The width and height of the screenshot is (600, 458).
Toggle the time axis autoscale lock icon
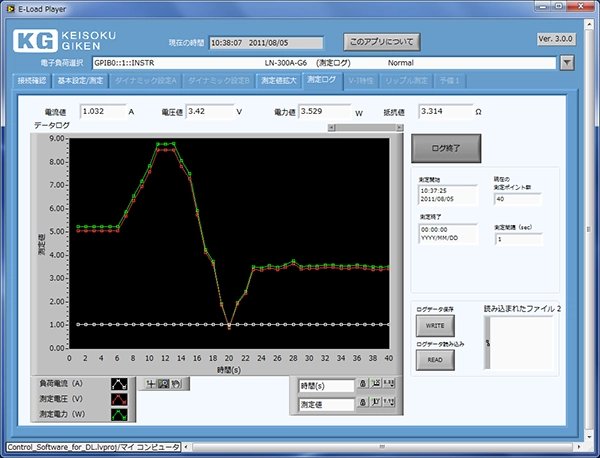[364, 385]
